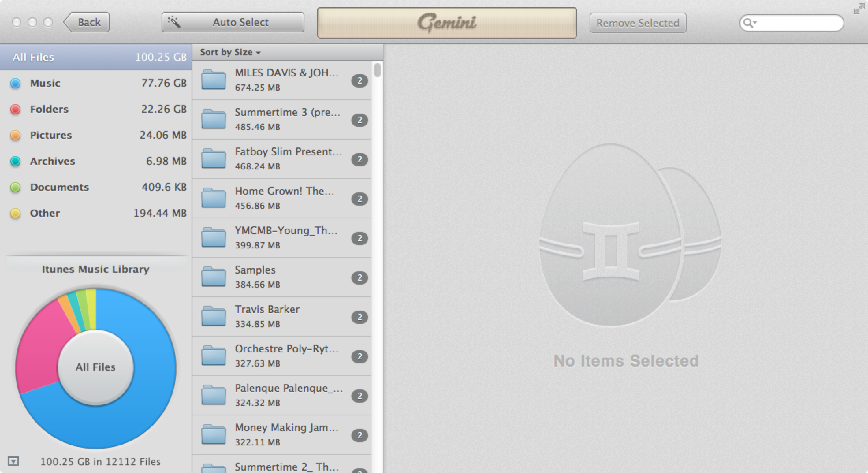Select the 'Summertime 3 (pre...' row text
The width and height of the screenshot is (868, 473).
pos(287,112)
